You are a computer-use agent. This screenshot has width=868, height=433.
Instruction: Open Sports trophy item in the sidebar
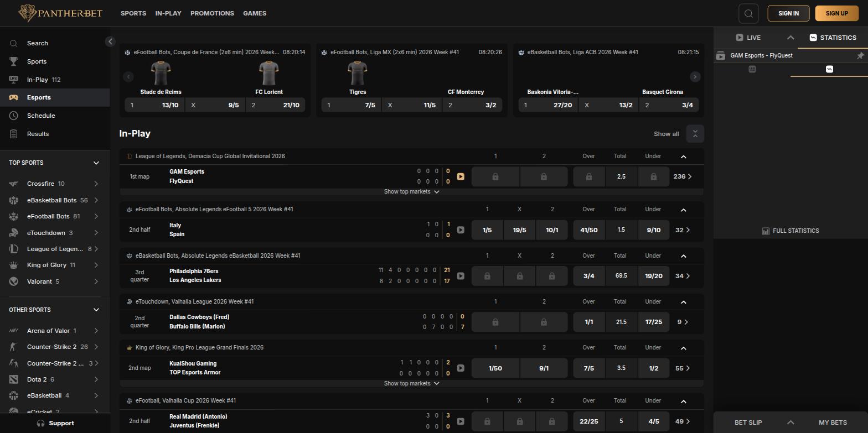55,61
